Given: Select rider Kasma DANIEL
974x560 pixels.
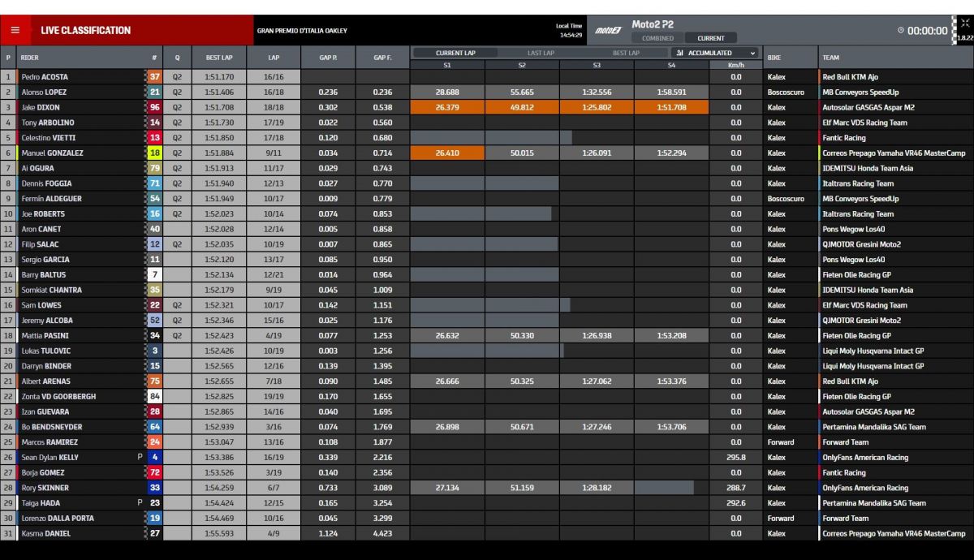Looking at the screenshot, I should 46,533.
